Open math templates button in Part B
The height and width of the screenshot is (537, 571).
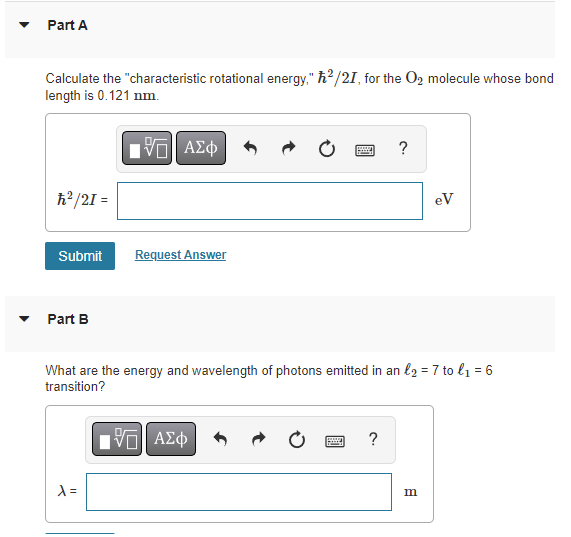point(117,439)
